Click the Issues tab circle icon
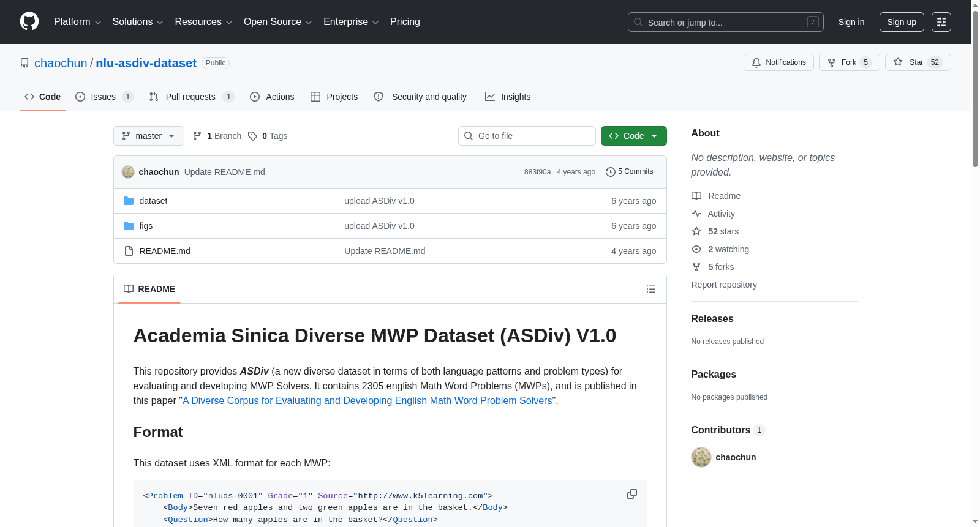Screen dimensions: 980x527 click(x=80, y=97)
